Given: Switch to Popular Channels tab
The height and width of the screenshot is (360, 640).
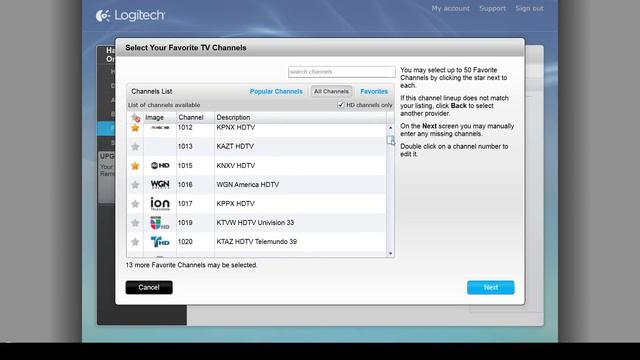Looking at the screenshot, I should 276,91.
